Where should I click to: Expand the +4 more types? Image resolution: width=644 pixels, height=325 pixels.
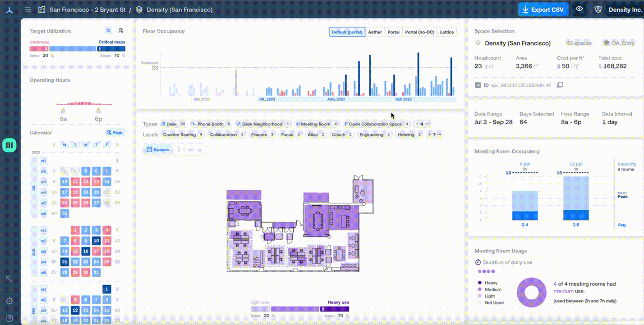(422, 124)
